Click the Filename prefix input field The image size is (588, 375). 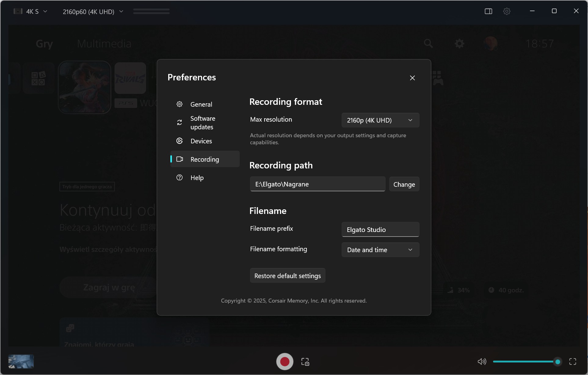380,230
